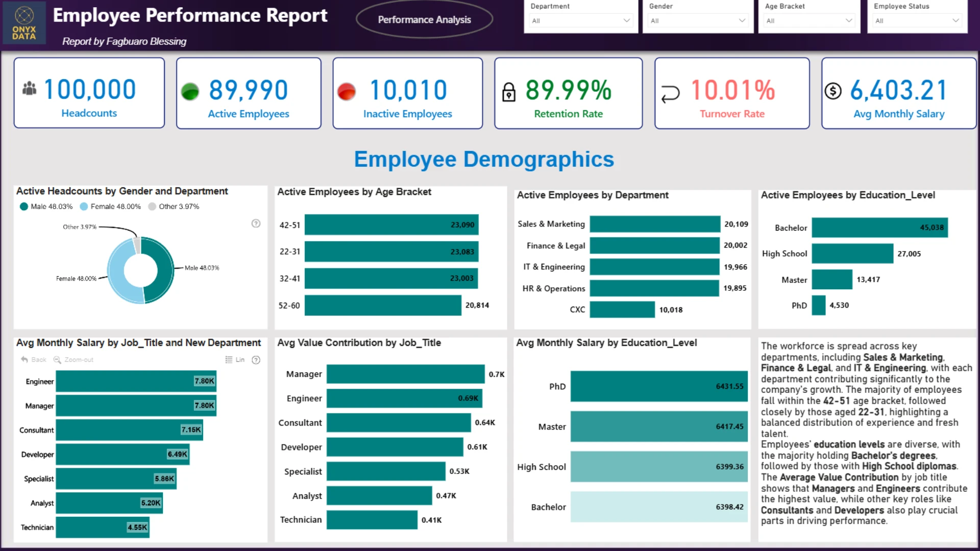Select Male legend color swatch
Viewport: 980px width, 551px height.
23,207
